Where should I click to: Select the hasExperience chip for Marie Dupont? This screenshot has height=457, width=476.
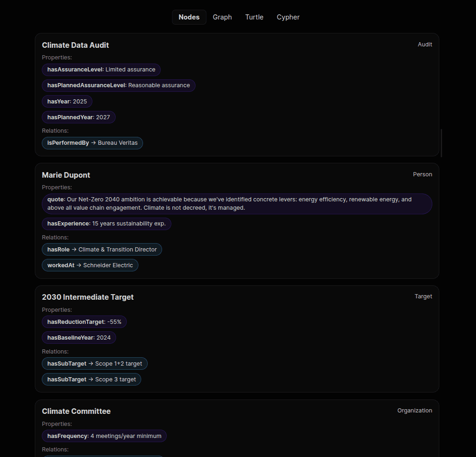pyautogui.click(x=106, y=224)
